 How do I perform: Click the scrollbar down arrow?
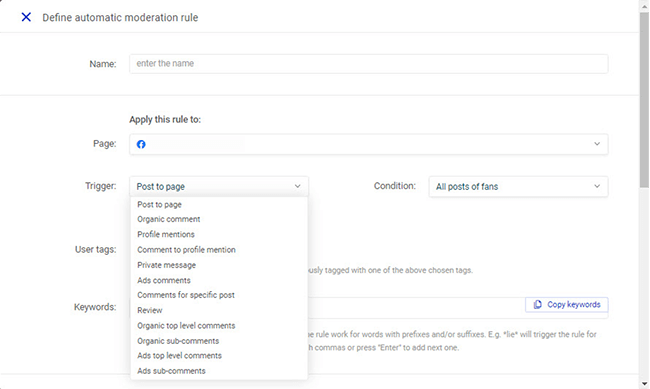(644, 384)
